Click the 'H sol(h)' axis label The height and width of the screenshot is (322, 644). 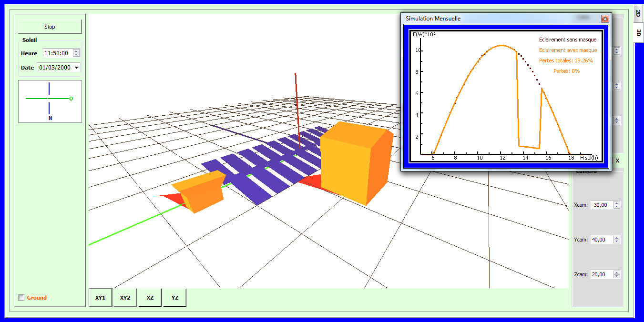(589, 157)
